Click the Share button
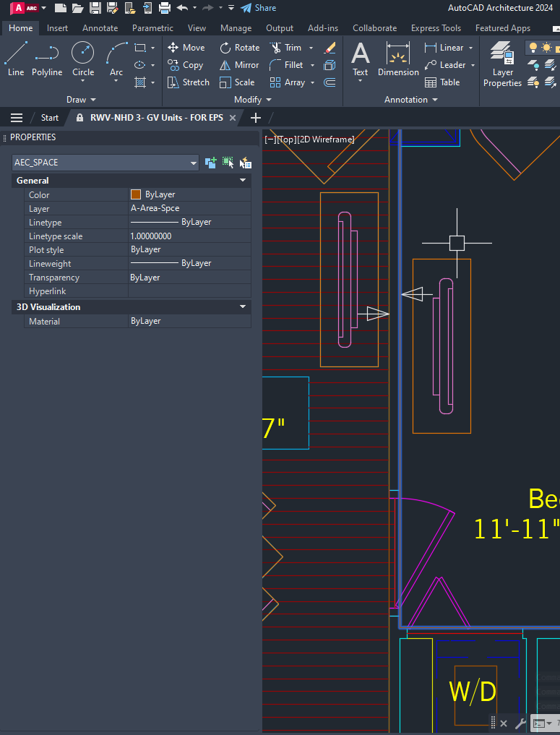 coord(259,8)
